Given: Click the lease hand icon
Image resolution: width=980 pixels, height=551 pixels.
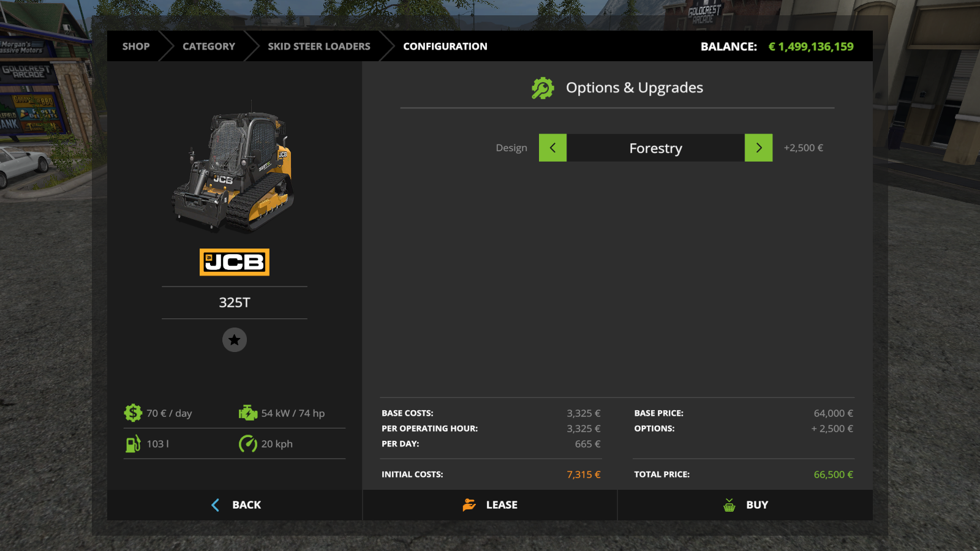Looking at the screenshot, I should click(x=469, y=505).
